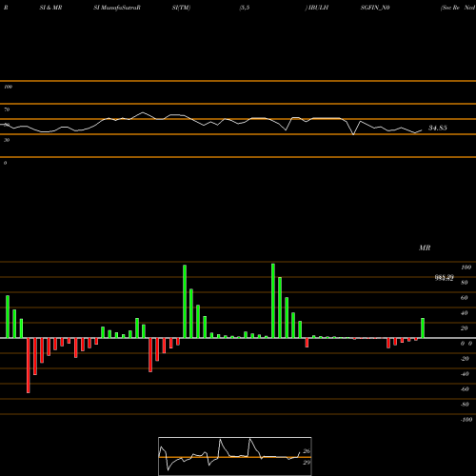The image size is (476, 476).
Task: Click the overlapping 984 value label
Action: [x=444, y=278]
